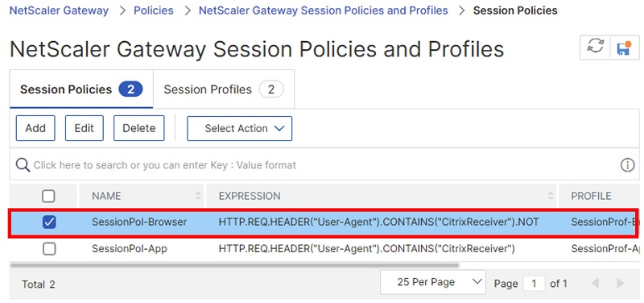Click the Edit button
644x303 pixels.
pyautogui.click(x=85, y=128)
